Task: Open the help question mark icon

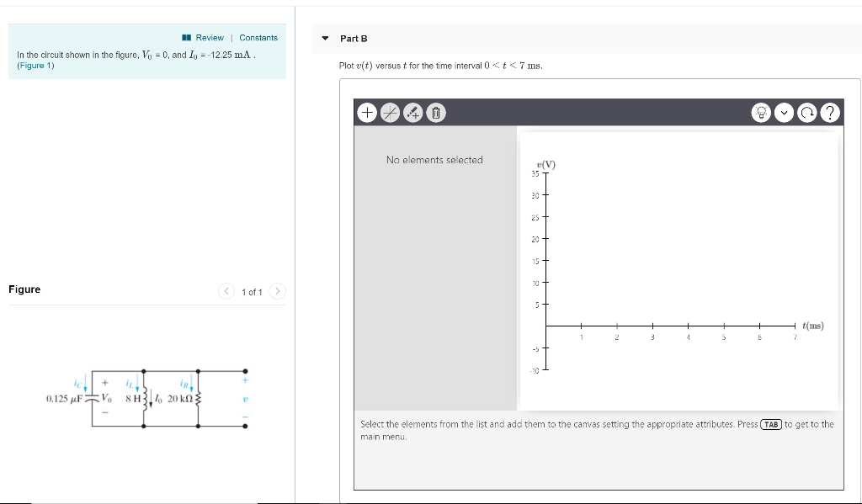Action: click(x=830, y=112)
